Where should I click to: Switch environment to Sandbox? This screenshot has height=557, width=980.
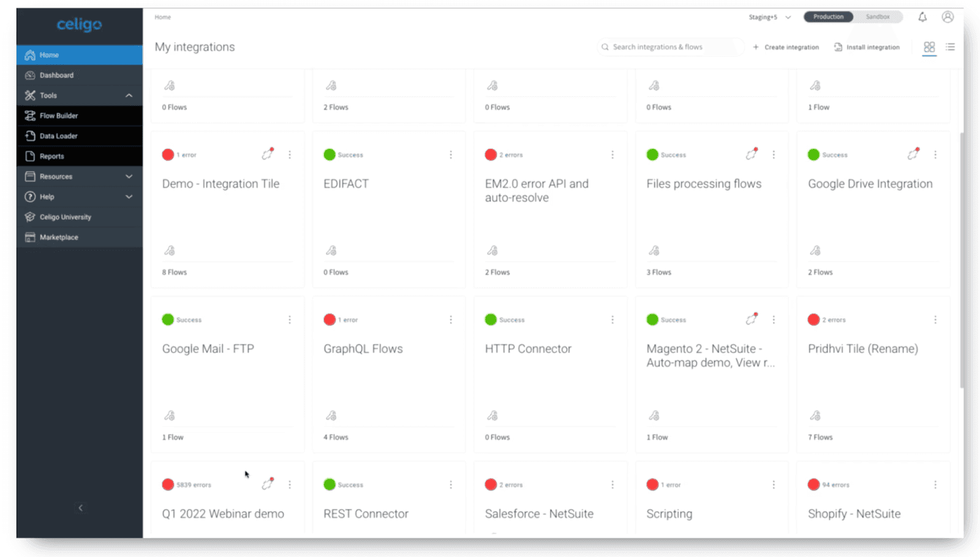coord(878,17)
